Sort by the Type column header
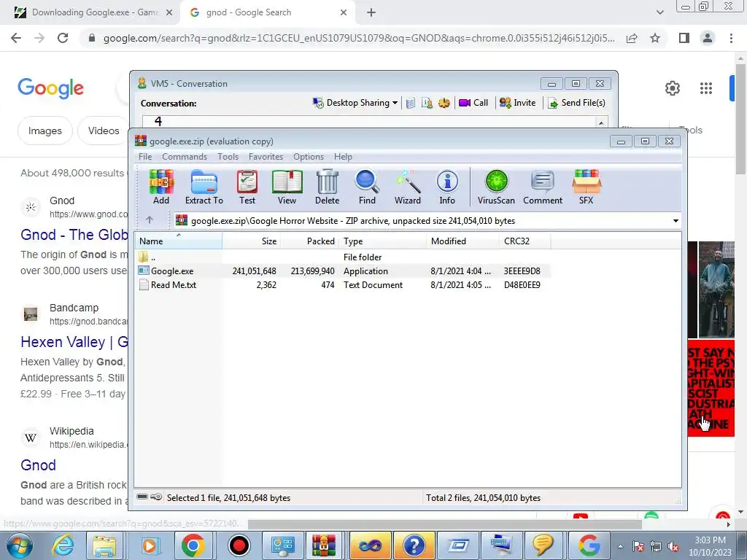 pos(382,241)
